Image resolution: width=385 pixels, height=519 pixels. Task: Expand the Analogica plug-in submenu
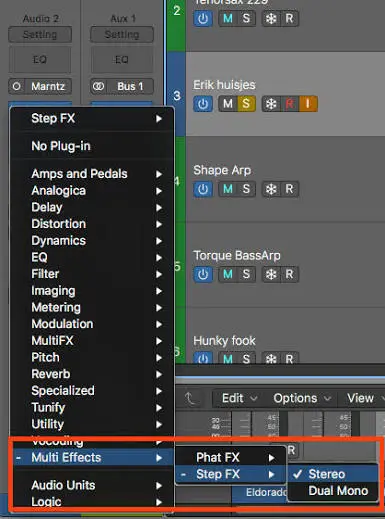[x=92, y=191]
